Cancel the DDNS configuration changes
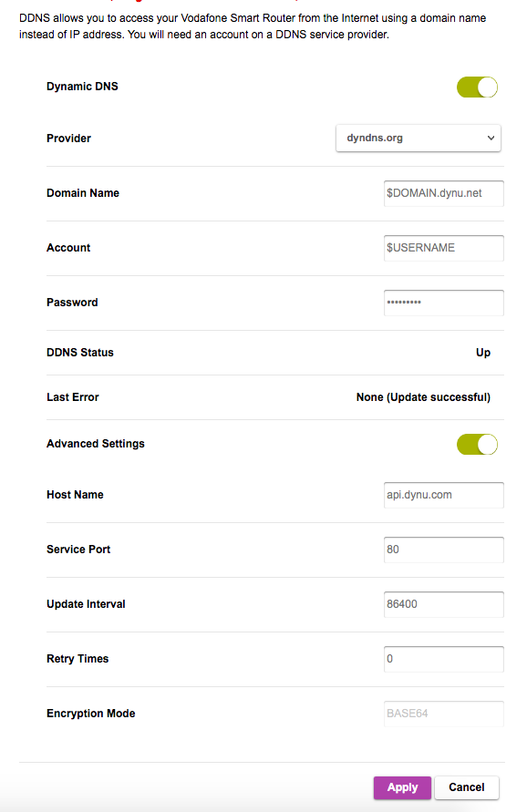 (x=466, y=787)
